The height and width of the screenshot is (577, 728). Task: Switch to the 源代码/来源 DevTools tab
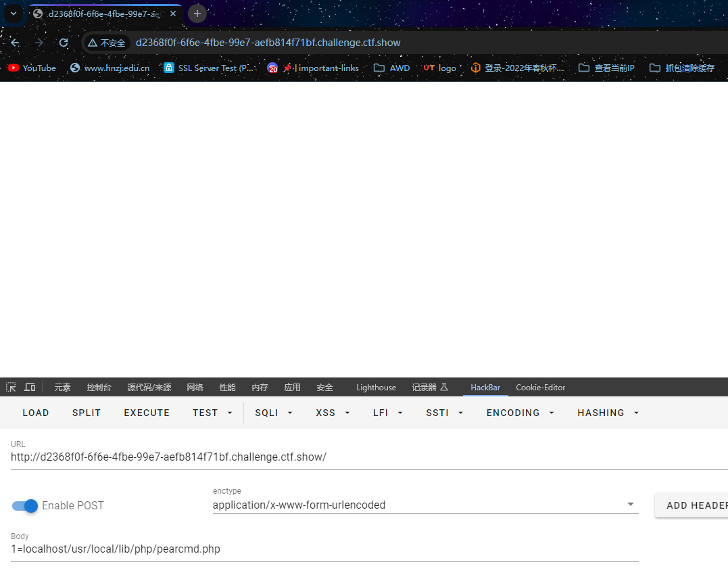point(149,388)
